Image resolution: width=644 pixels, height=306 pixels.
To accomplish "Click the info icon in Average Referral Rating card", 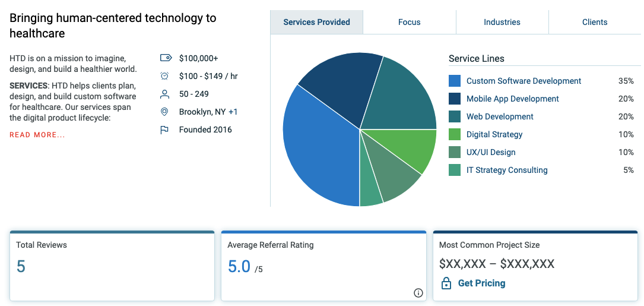I will 418,293.
